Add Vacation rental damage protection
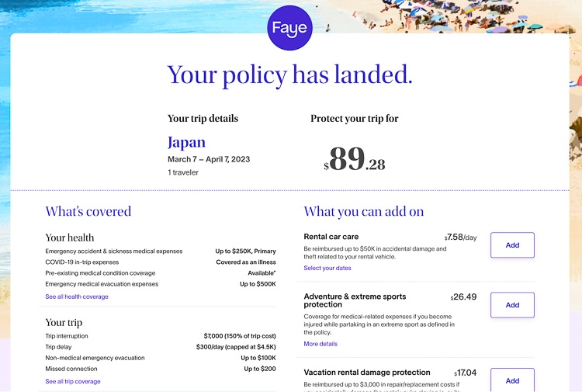Viewport: 582px width, 392px height. coord(512,380)
